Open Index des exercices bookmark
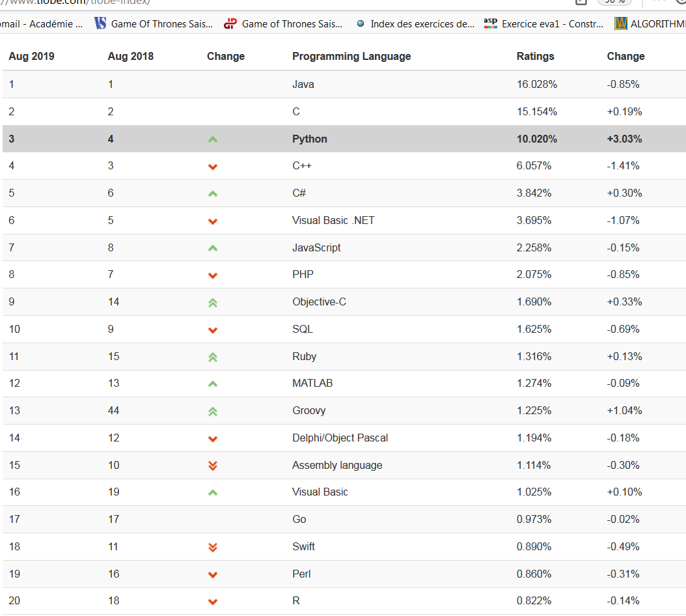 pos(415,23)
